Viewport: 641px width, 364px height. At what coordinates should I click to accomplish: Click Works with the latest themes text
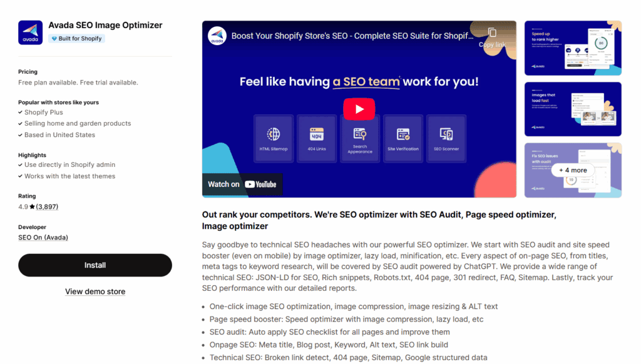[x=70, y=176]
